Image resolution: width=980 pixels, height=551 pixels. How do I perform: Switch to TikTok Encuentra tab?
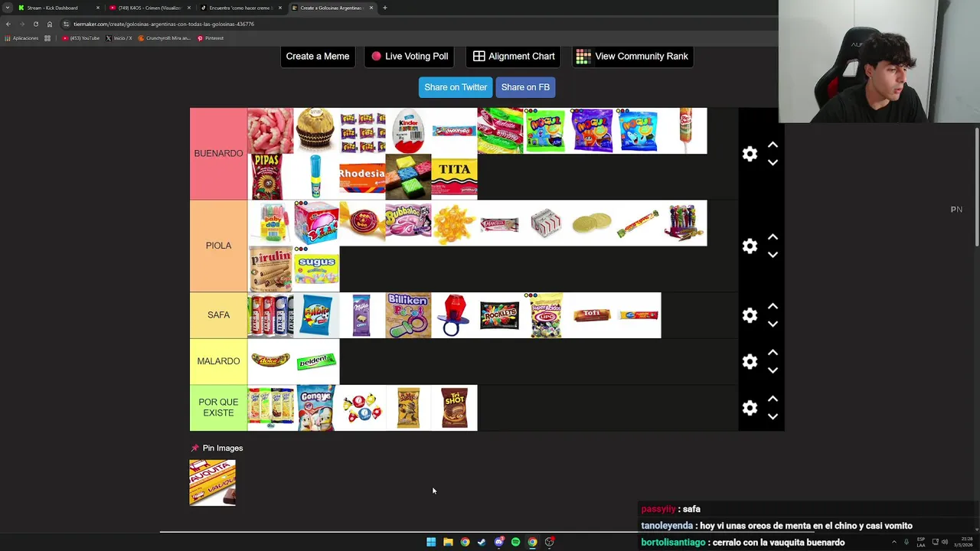240,8
